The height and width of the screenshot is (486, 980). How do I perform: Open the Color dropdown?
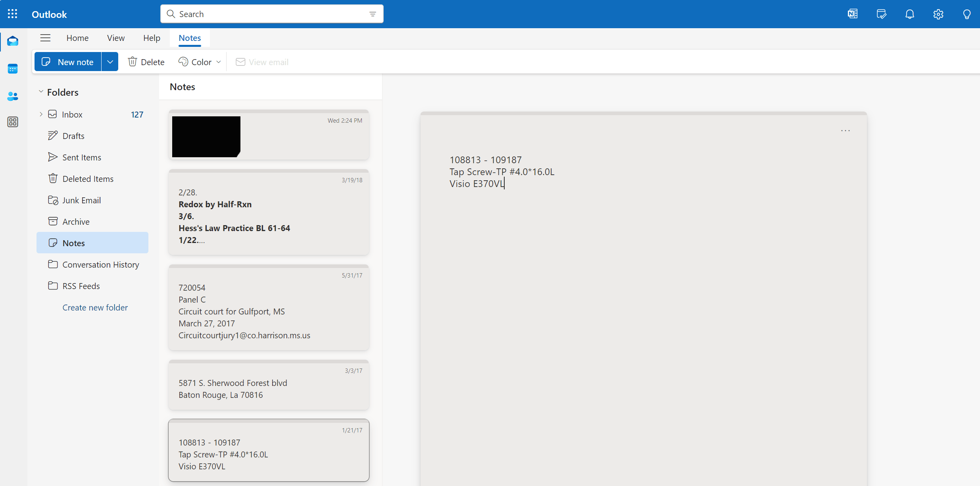point(200,62)
